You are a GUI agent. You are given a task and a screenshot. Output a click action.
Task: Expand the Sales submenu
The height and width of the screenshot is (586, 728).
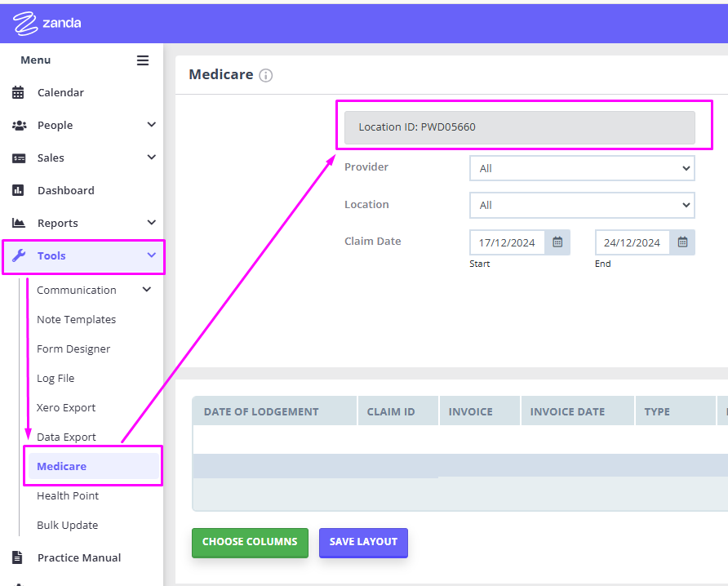(151, 158)
